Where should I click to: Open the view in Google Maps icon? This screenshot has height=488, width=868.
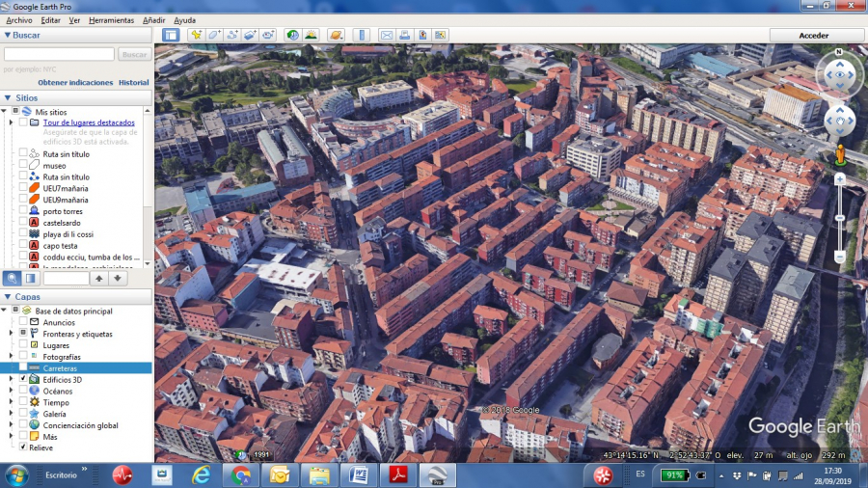440,35
